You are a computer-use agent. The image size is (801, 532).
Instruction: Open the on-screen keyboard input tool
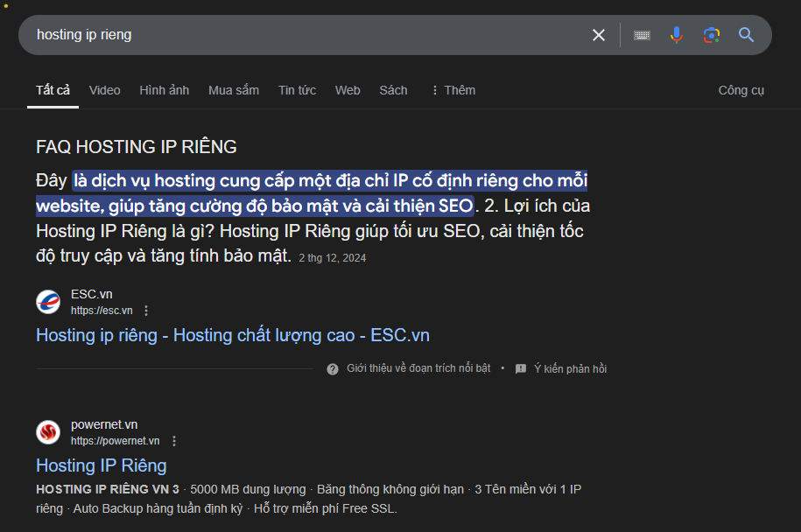coord(642,35)
